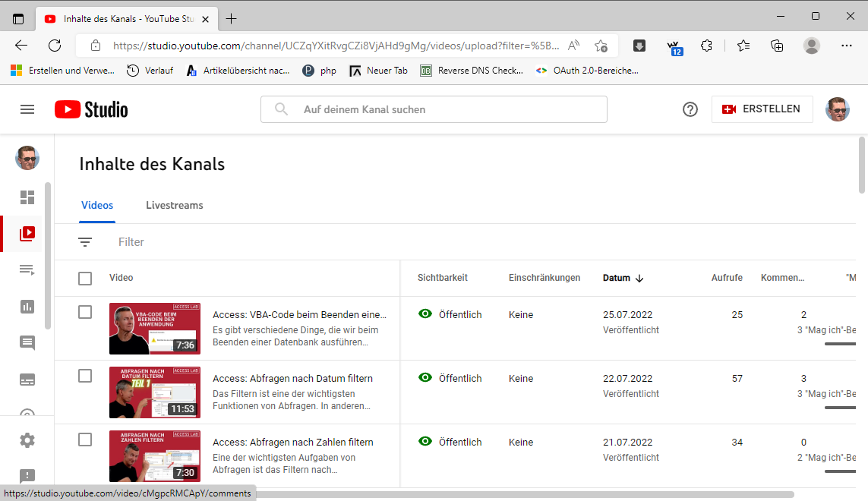Click the filter list icon
The image size is (868, 501).
85,242
